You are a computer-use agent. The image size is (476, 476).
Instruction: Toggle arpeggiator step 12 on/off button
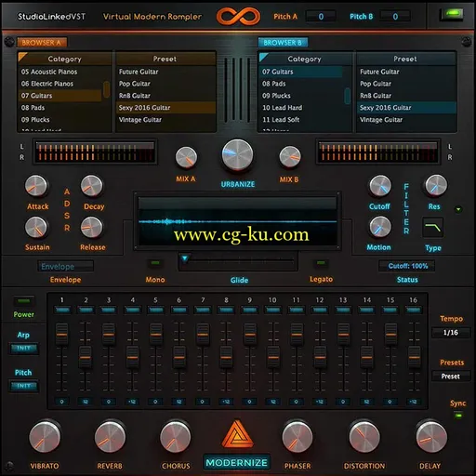tap(320, 310)
